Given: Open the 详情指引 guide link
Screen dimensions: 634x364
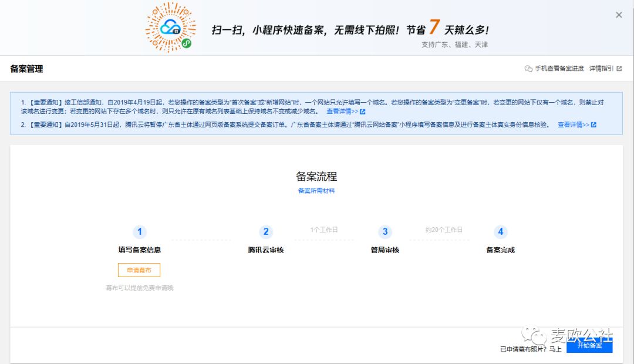Looking at the screenshot, I should pyautogui.click(x=601, y=69).
